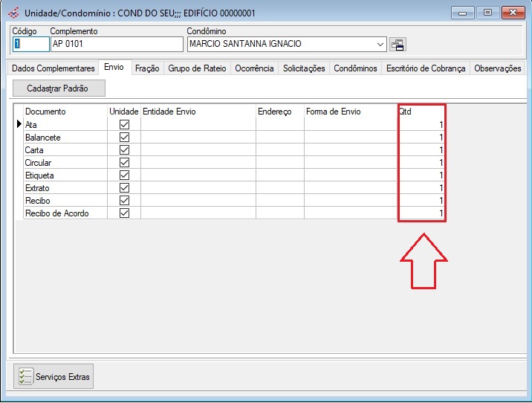Click the Complemento field with AP 0101
This screenshot has height=403, width=532.
click(x=115, y=45)
